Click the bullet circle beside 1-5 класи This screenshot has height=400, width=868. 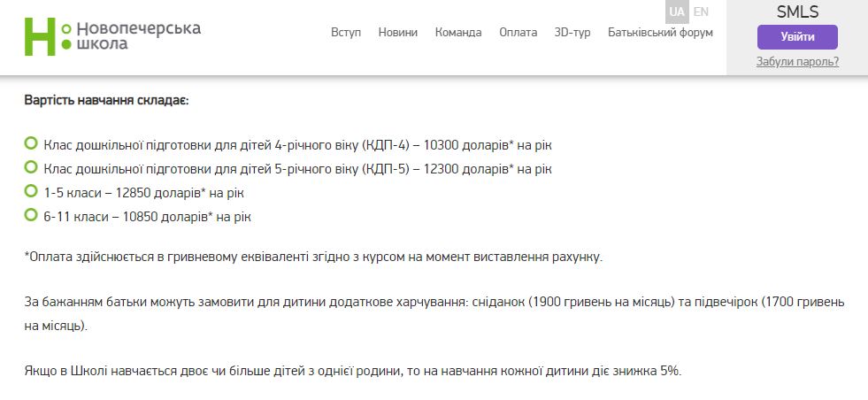tap(31, 191)
